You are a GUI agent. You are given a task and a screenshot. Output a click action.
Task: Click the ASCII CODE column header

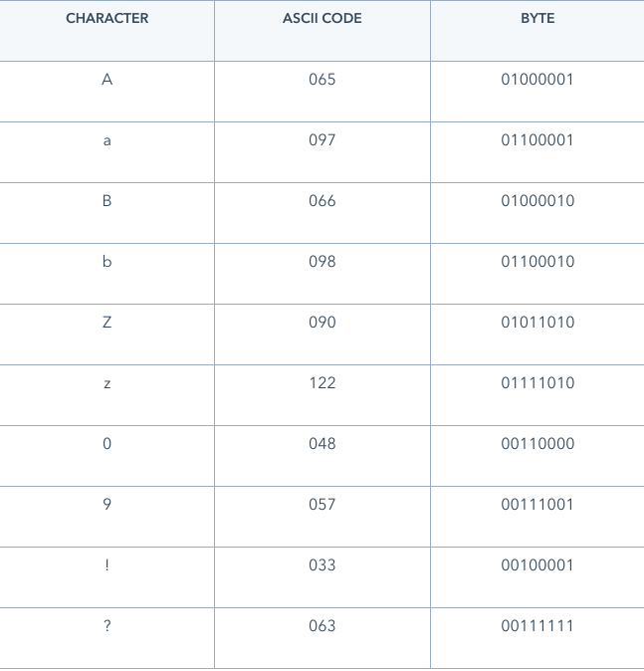click(x=322, y=18)
